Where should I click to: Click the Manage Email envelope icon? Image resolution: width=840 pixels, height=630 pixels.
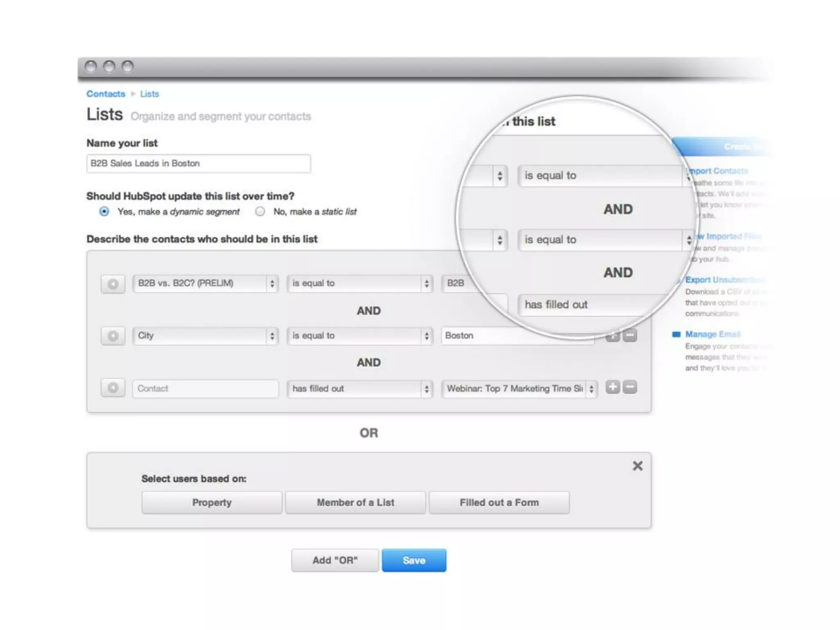coord(676,334)
